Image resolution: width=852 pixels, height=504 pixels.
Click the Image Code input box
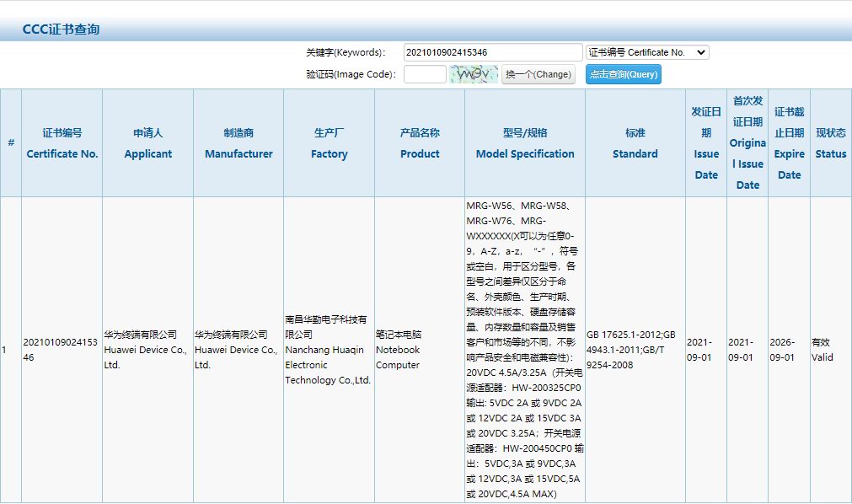tap(425, 74)
